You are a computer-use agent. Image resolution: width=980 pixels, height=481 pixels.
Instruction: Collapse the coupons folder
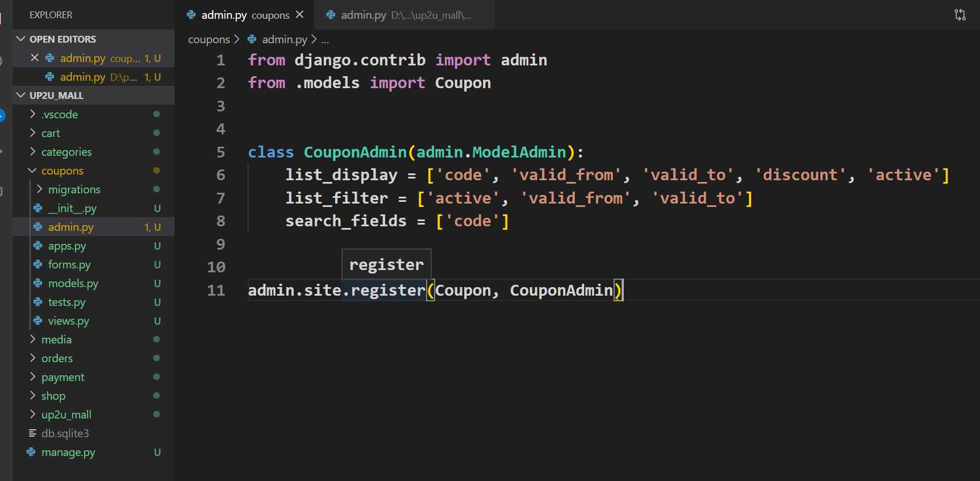(94, 171)
